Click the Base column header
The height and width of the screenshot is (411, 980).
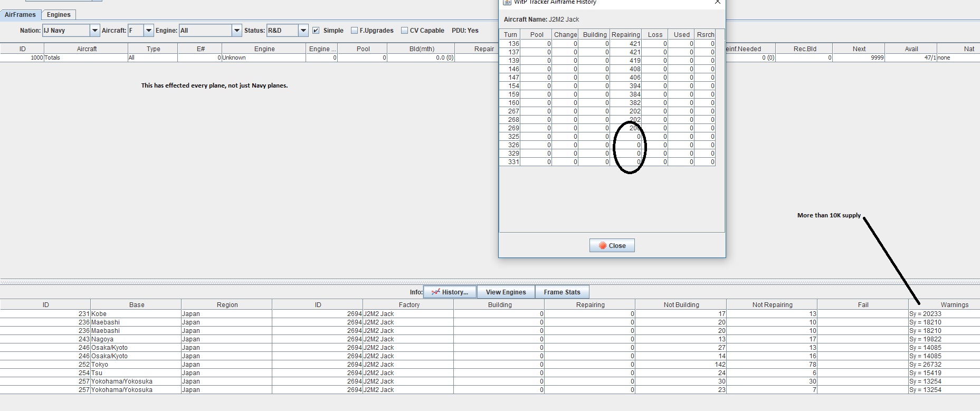pos(137,304)
